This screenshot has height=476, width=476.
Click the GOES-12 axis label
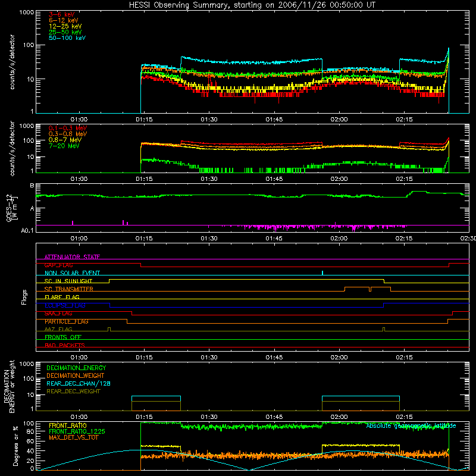point(12,208)
